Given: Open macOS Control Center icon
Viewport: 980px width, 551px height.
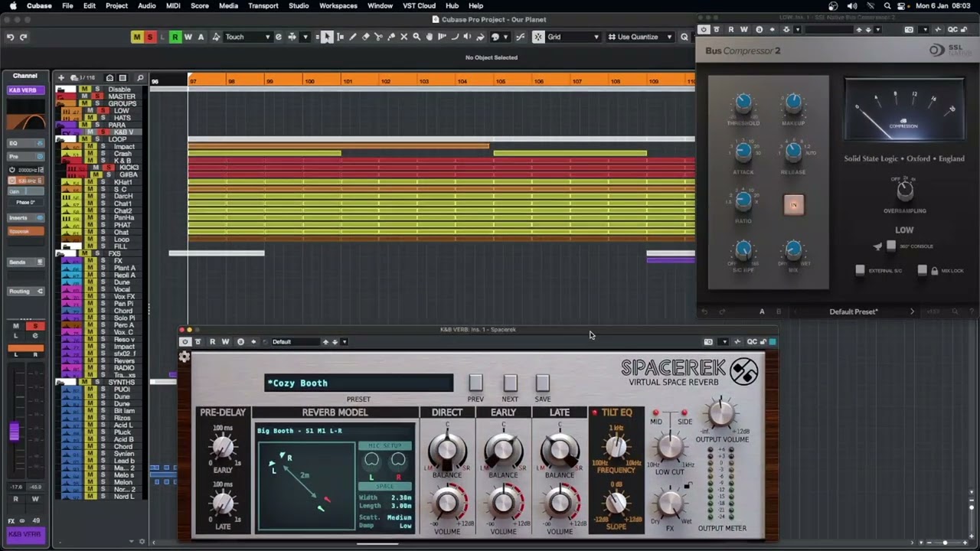Looking at the screenshot, I should click(901, 5).
